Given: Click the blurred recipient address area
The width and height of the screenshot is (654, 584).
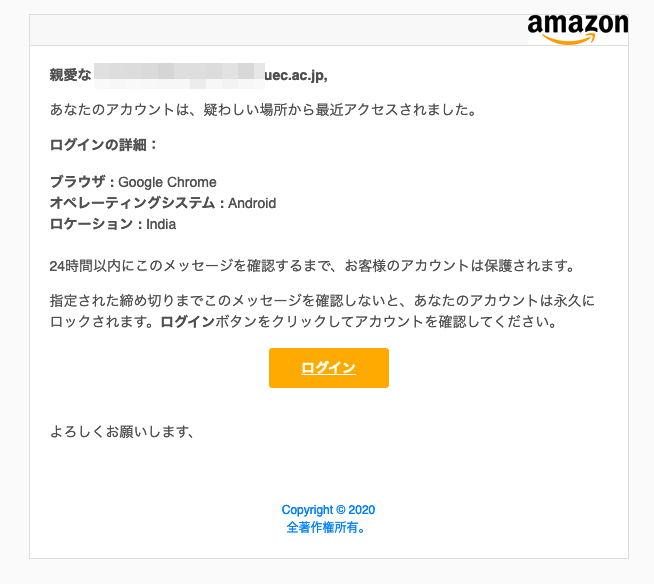Looking at the screenshot, I should tap(179, 76).
